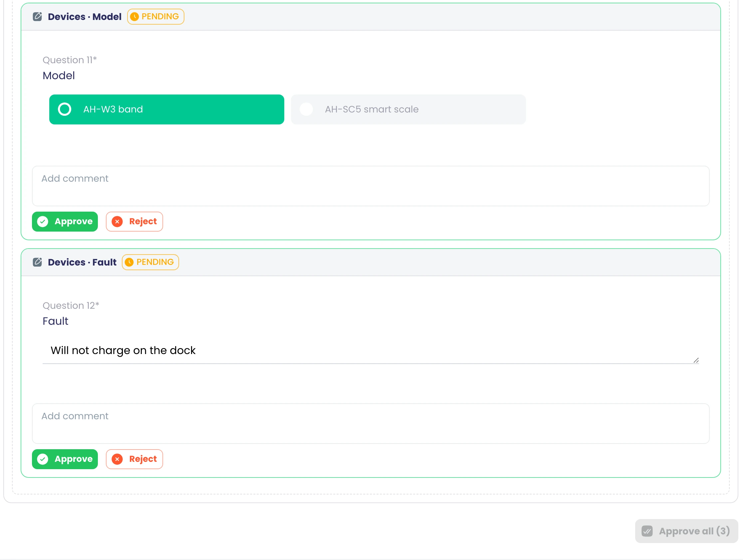Screen dimensions: 743x560
Task: Click the Question 12* label
Action: [71, 305]
